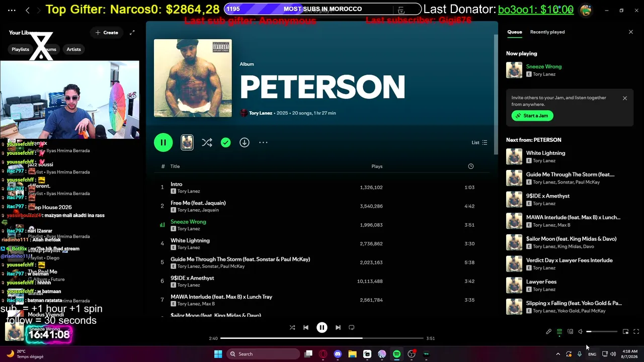Start a Jam session

[532, 116]
